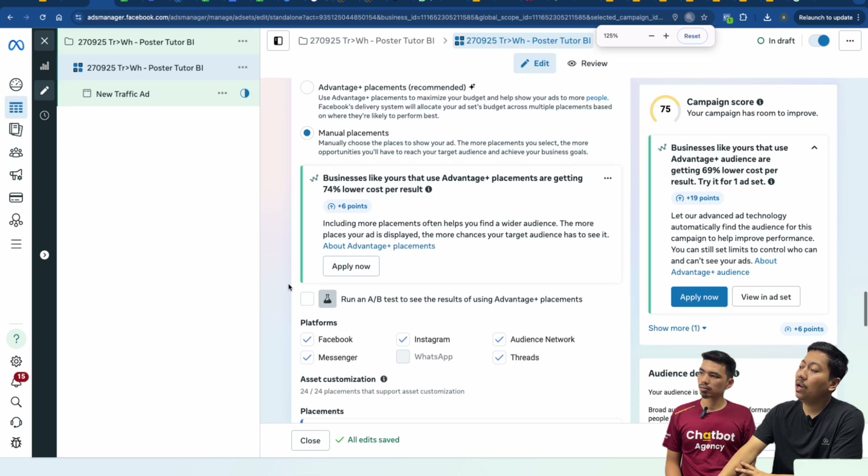The width and height of the screenshot is (868, 476).
Task: Open Search magnifier icon in sidebar
Action: [16, 402]
